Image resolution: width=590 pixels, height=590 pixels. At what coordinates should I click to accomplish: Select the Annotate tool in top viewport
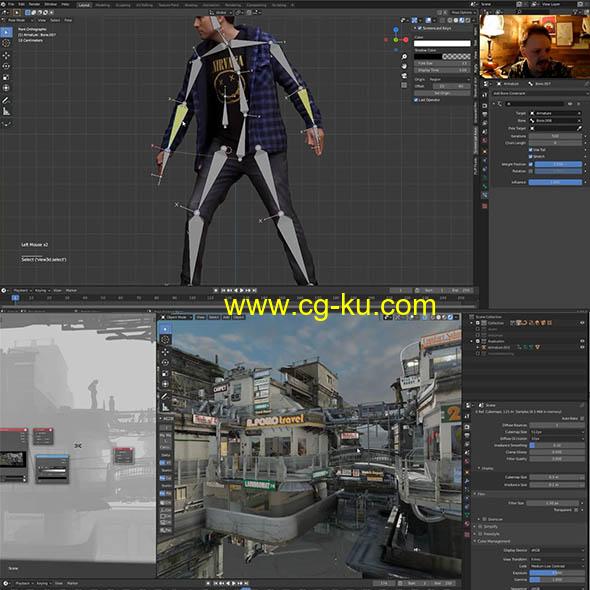[6, 100]
